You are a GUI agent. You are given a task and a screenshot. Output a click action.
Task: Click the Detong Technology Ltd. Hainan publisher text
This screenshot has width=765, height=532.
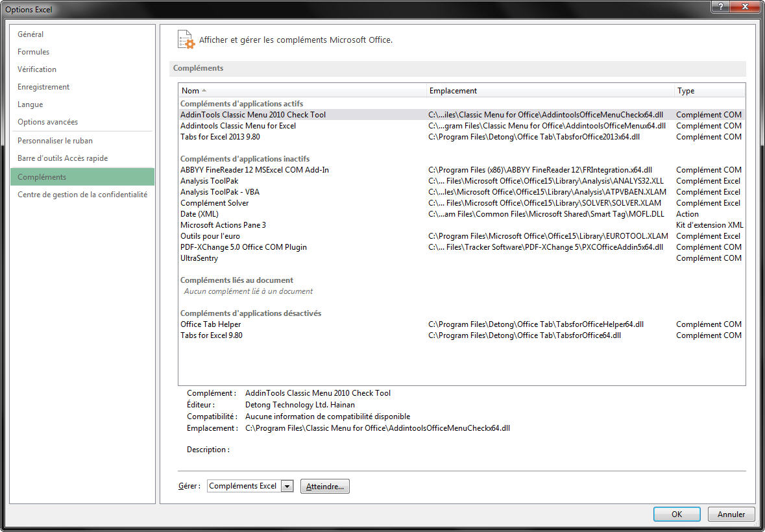300,405
